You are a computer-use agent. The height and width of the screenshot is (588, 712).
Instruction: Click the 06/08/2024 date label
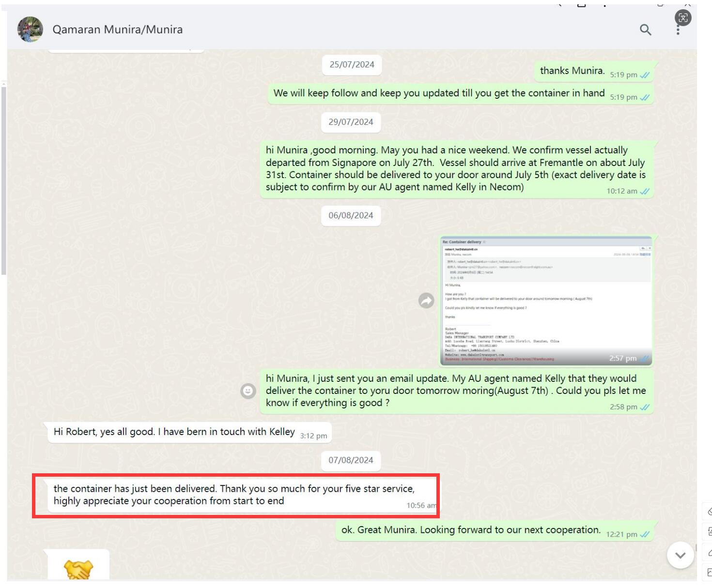(x=351, y=215)
